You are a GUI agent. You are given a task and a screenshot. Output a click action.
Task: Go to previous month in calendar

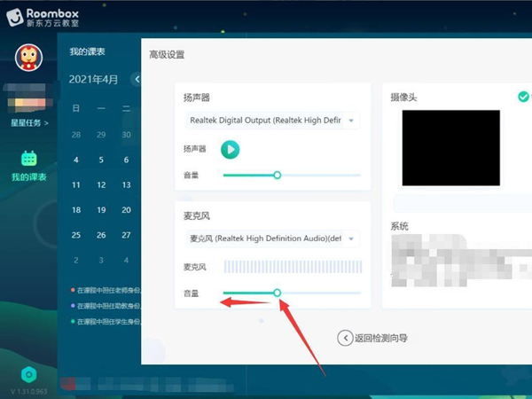click(x=136, y=79)
